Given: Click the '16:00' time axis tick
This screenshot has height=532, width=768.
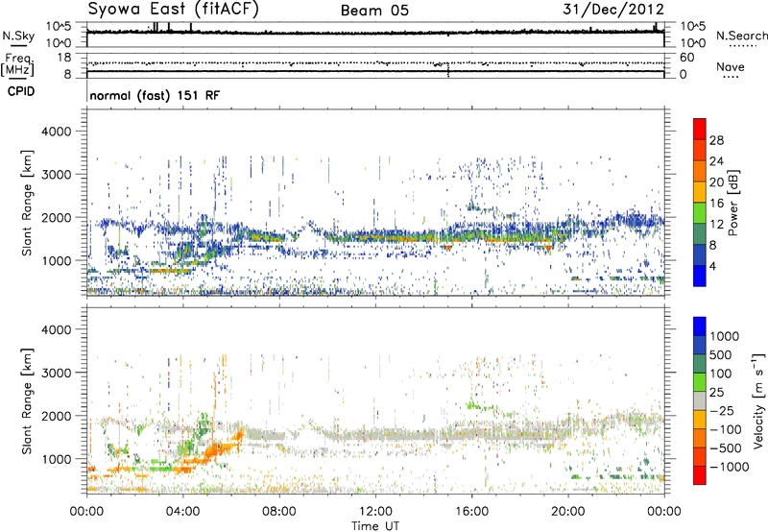Looking at the screenshot, I should point(471,512).
